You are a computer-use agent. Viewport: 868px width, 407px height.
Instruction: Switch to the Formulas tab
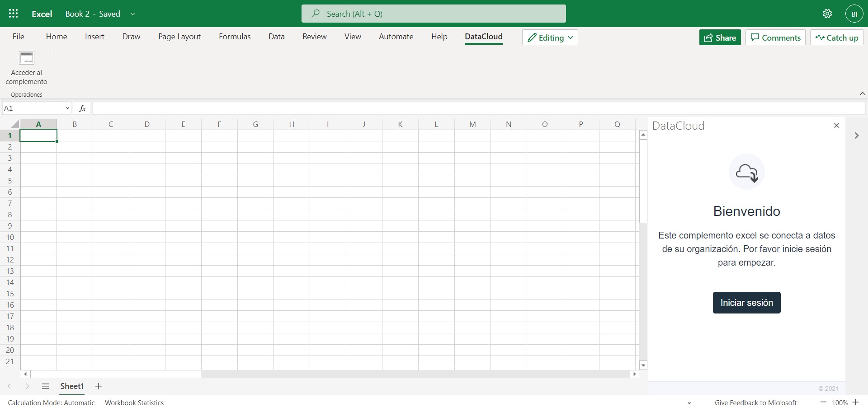(235, 37)
